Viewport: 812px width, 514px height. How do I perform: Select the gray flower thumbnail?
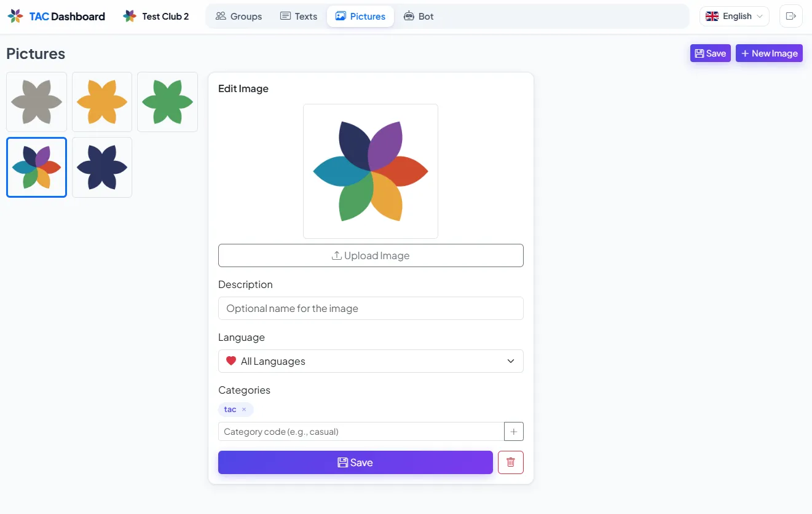pyautogui.click(x=37, y=102)
